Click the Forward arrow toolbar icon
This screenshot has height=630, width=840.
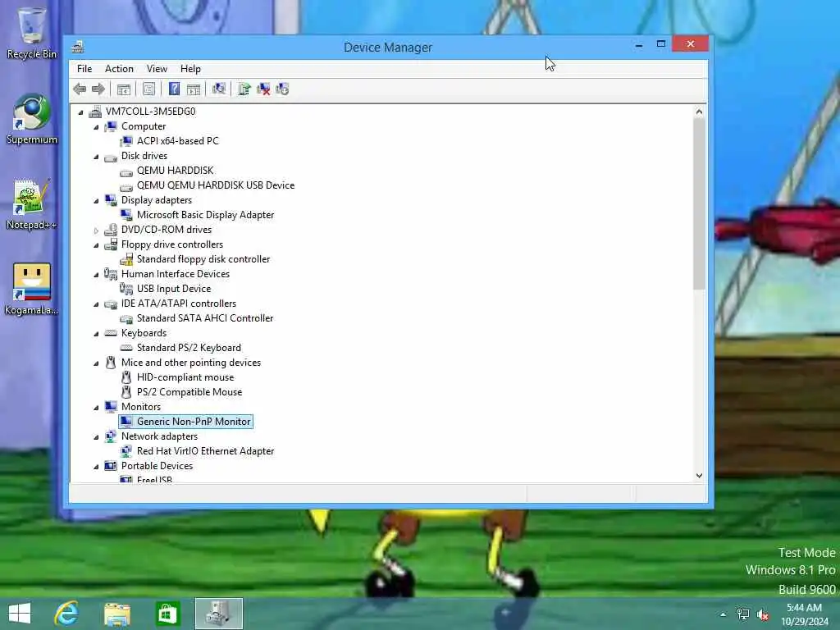click(x=98, y=89)
